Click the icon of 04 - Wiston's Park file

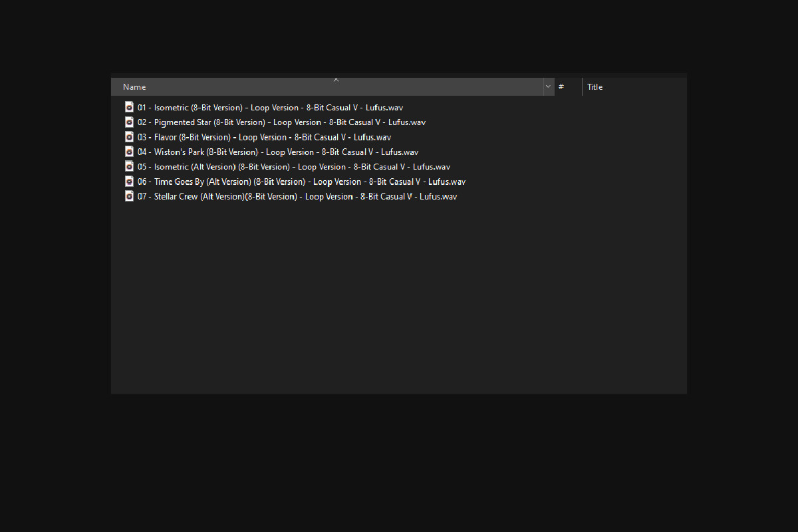129,152
